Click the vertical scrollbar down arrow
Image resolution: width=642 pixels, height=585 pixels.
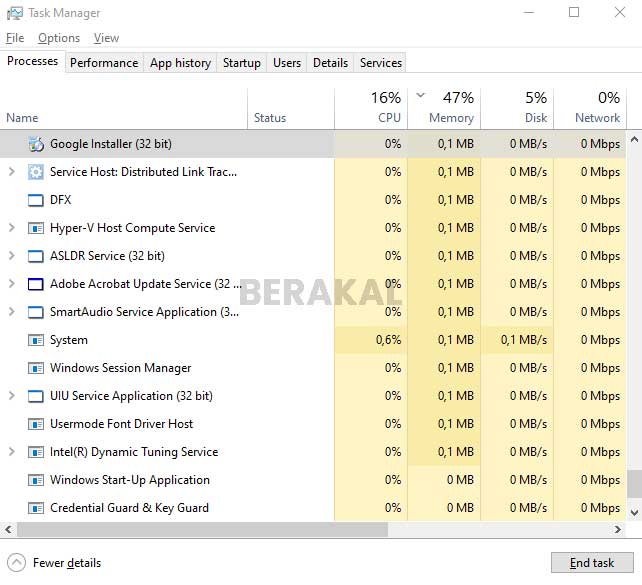click(634, 513)
